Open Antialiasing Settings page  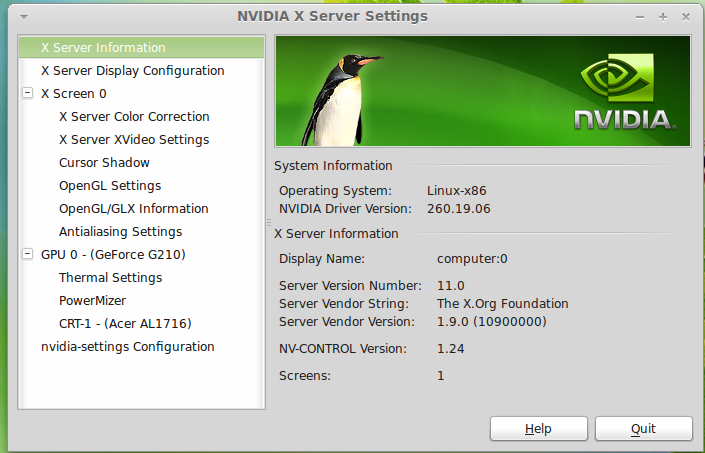[x=120, y=231]
